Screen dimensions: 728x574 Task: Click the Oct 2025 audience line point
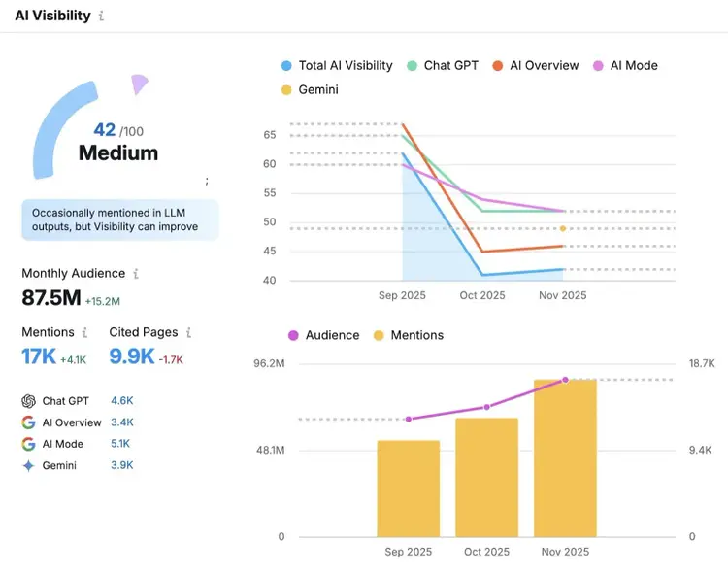(x=486, y=407)
